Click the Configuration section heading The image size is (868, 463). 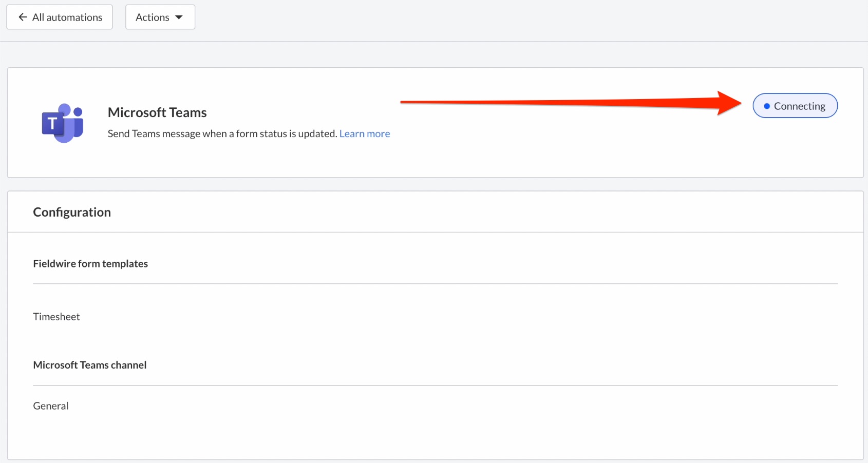pyautogui.click(x=72, y=212)
